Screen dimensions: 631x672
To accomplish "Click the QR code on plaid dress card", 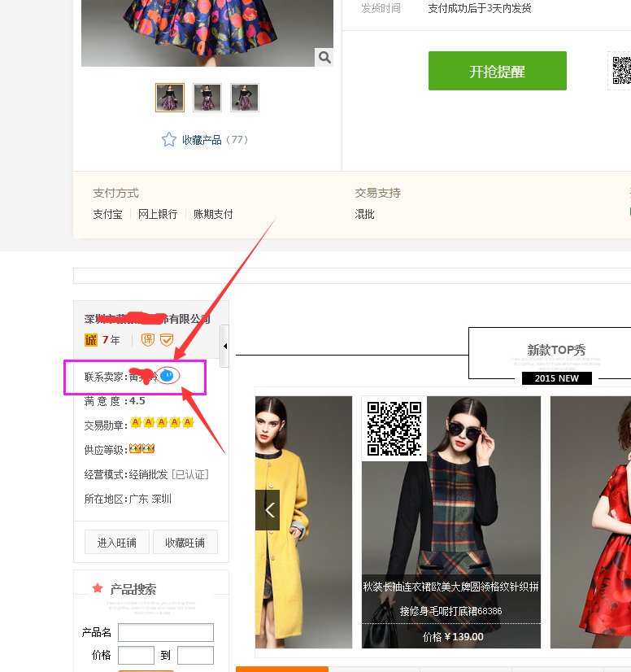I will [394, 428].
